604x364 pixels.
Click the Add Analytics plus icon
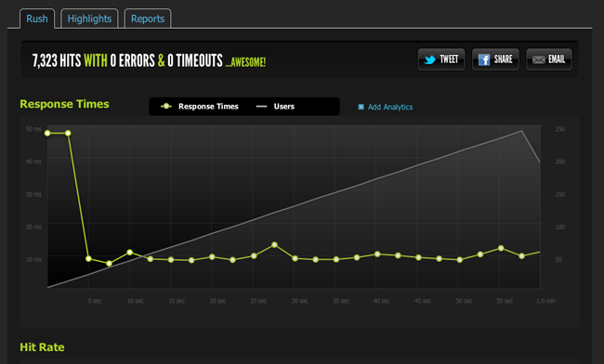(x=361, y=107)
